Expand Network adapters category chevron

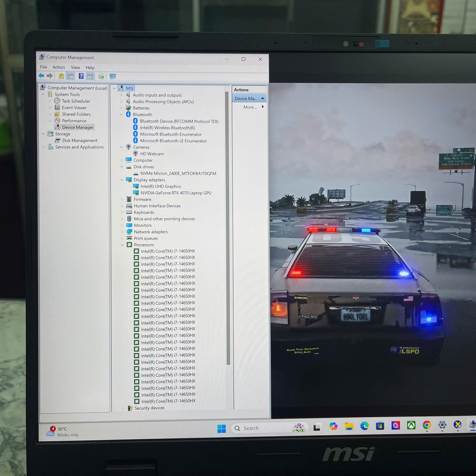122,232
